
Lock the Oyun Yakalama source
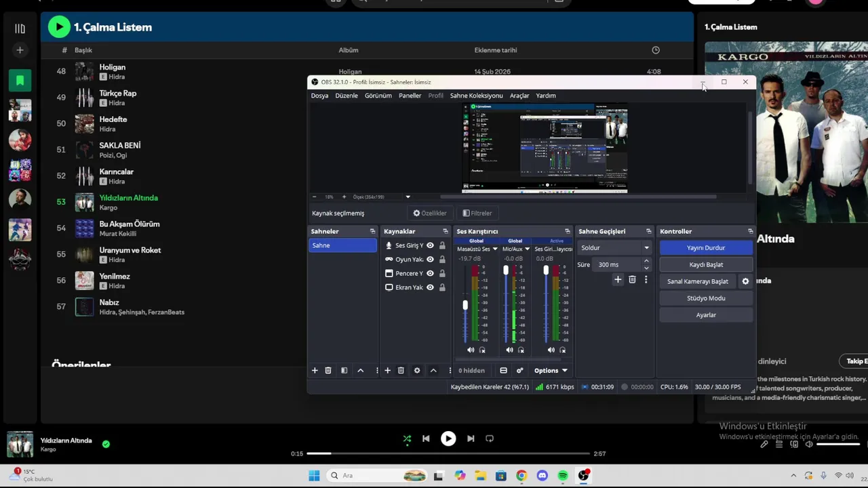click(x=442, y=260)
